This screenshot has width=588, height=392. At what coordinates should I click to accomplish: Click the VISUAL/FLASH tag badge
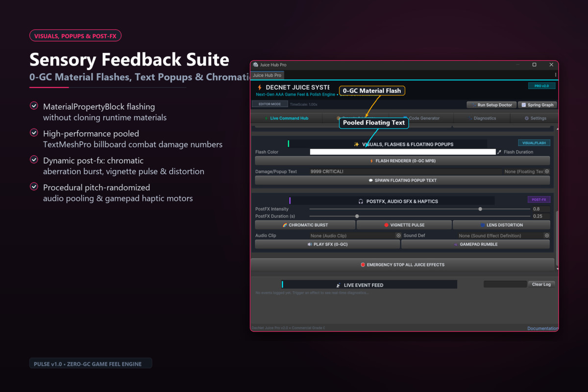pyautogui.click(x=534, y=143)
